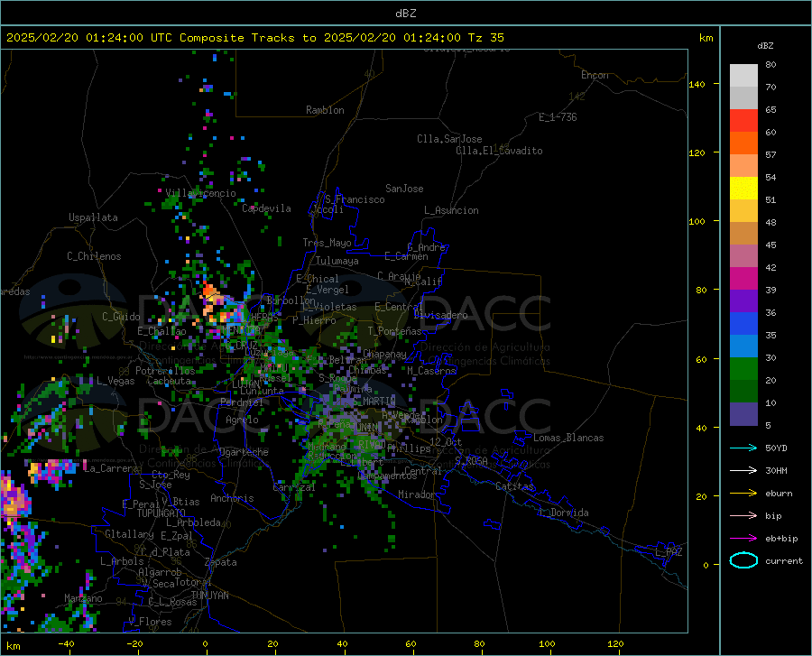Click the 'Clla.SanJose' map label
The image size is (812, 656).
[x=449, y=139]
